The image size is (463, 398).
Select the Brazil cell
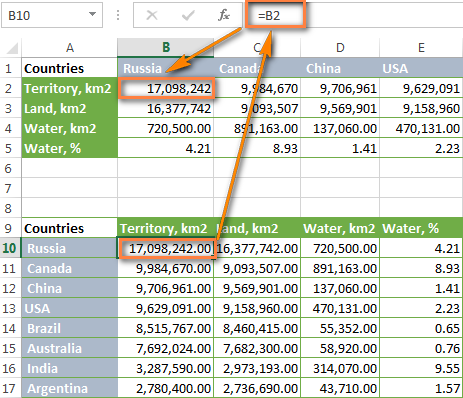(x=69, y=328)
